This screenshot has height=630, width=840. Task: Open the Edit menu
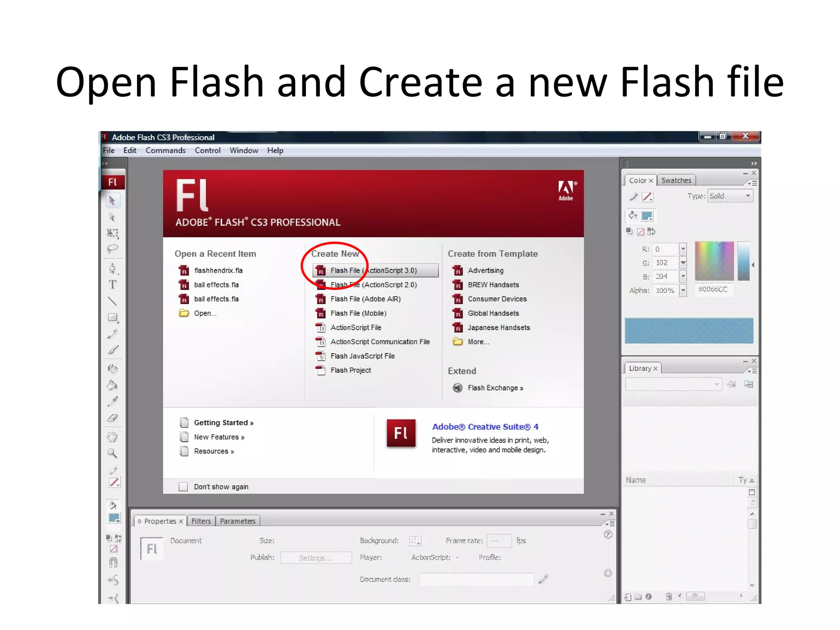click(130, 151)
